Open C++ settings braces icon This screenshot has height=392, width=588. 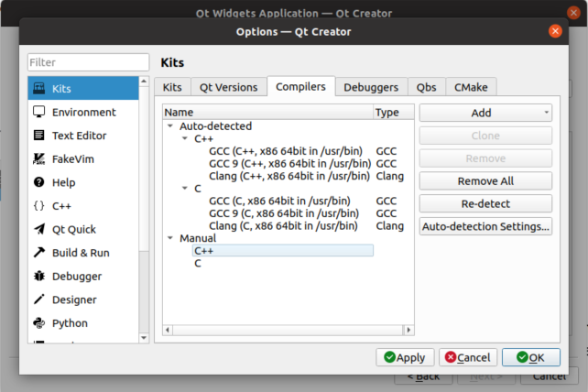[x=39, y=205]
